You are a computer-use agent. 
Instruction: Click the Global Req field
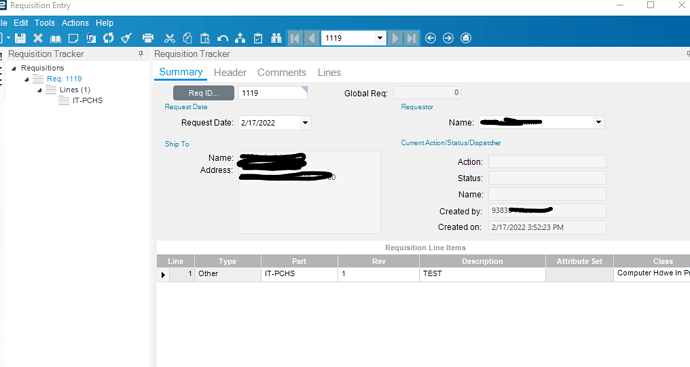pyautogui.click(x=427, y=92)
